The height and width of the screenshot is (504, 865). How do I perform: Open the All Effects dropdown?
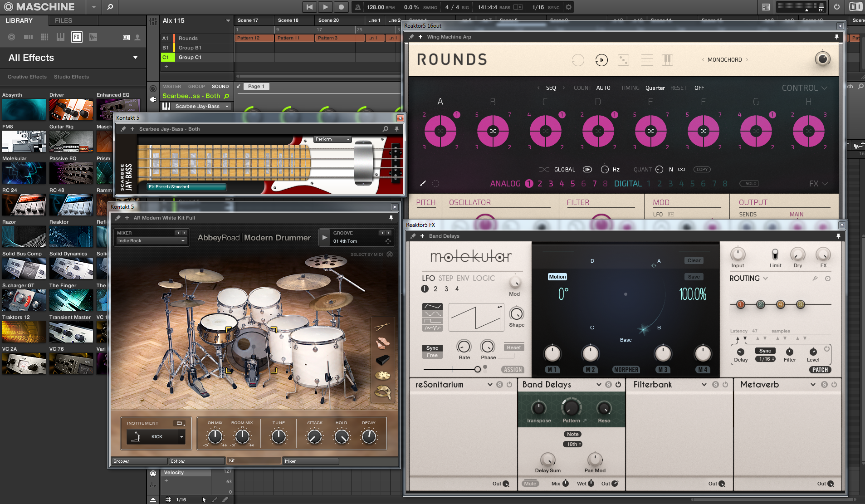[x=135, y=58]
